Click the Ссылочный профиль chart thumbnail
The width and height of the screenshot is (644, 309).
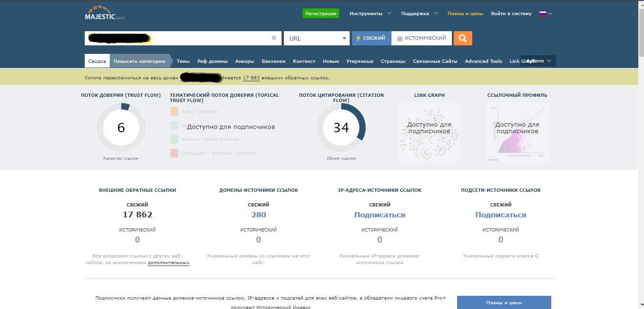[518, 132]
